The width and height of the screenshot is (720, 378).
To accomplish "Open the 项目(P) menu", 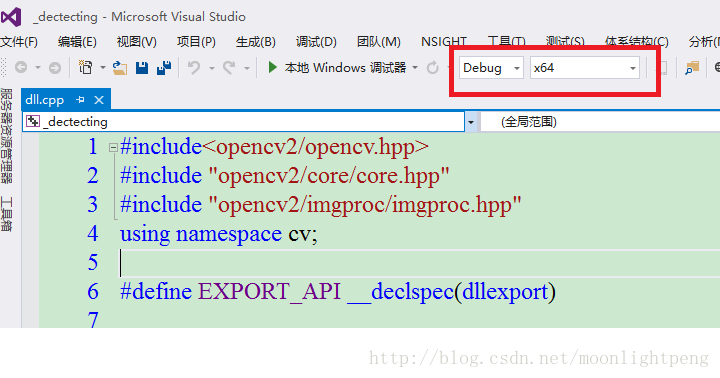I will pyautogui.click(x=196, y=42).
